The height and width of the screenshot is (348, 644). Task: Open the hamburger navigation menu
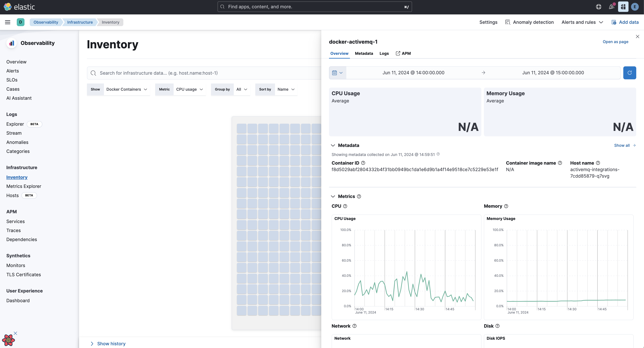point(8,22)
